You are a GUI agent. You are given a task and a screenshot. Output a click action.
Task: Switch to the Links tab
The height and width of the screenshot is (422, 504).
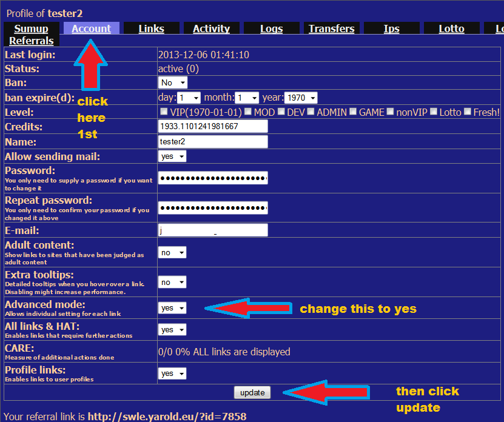(151, 28)
